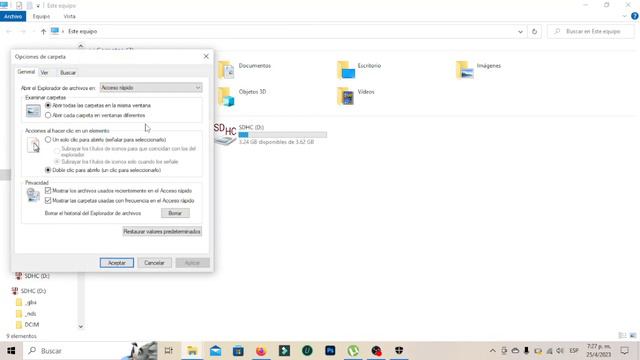Toggle show recently used files in Acceso rápido

tap(48, 191)
